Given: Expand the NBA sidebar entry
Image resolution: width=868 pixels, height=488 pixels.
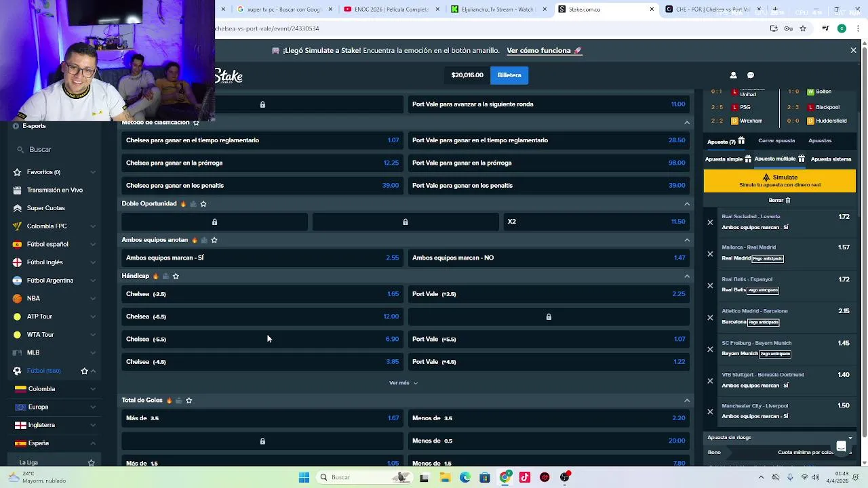Looking at the screenshot, I should [x=93, y=298].
